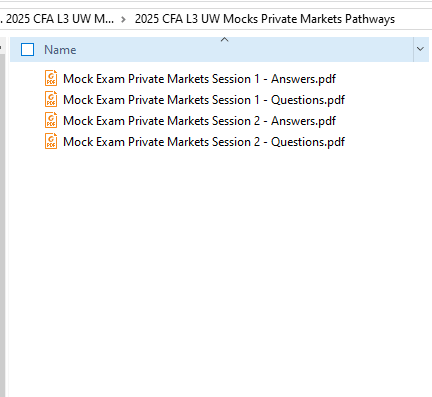Open the Name column filter dropdown arrow
432x397 pixels.
click(420, 49)
